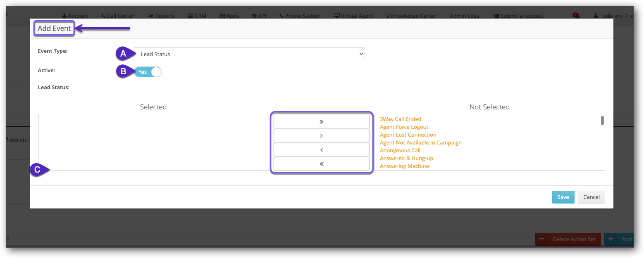Screen dimensions: 644x258
Task: Open the Event Type dropdown showing Lead Status
Action: pyautogui.click(x=249, y=54)
